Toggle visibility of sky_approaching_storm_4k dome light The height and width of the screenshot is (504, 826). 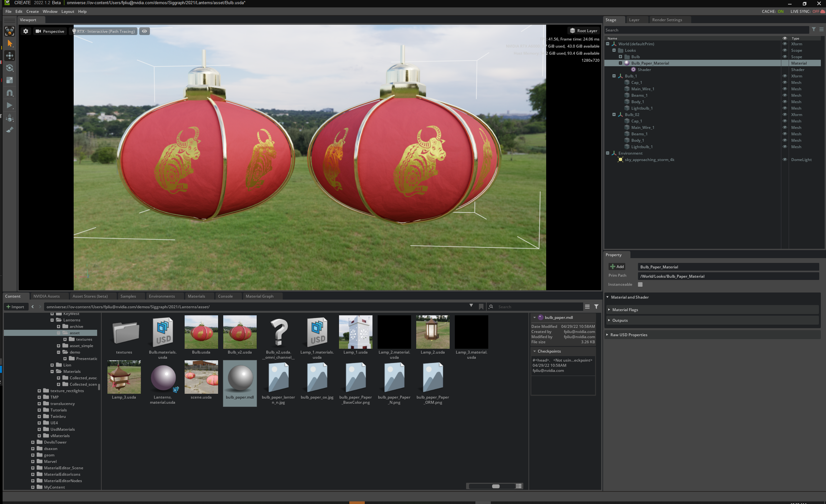pyautogui.click(x=785, y=159)
